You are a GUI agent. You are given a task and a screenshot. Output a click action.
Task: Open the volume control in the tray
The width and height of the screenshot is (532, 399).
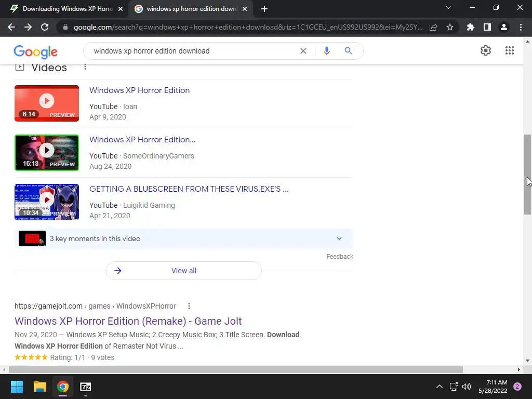tap(467, 387)
